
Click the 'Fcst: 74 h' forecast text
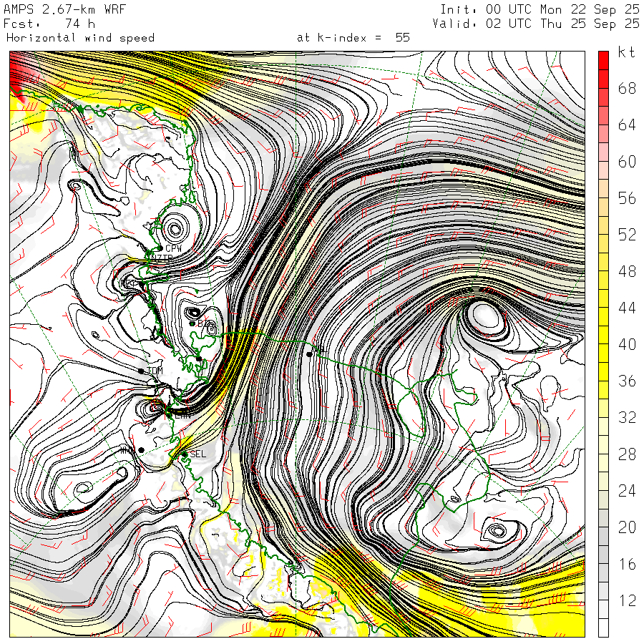[49, 24]
